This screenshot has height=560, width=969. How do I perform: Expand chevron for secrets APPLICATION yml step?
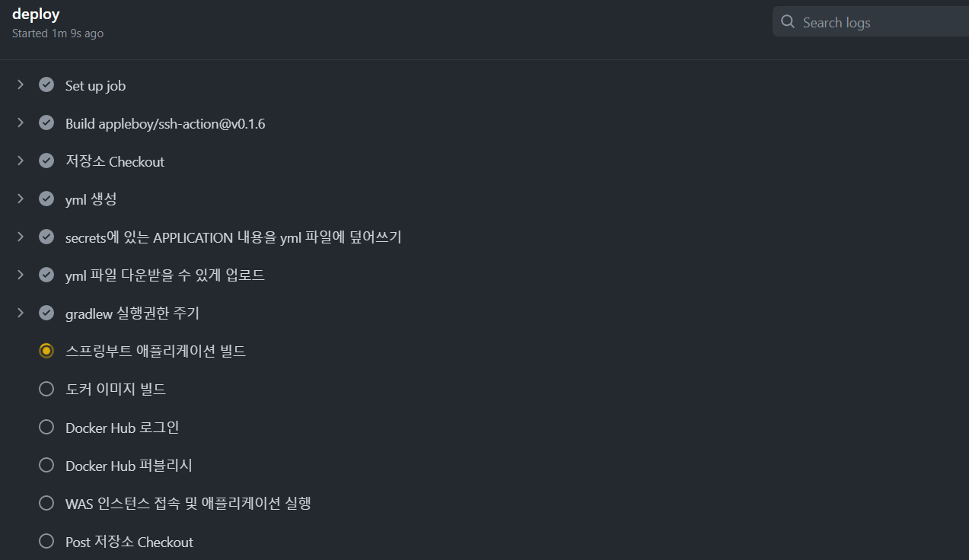click(21, 237)
